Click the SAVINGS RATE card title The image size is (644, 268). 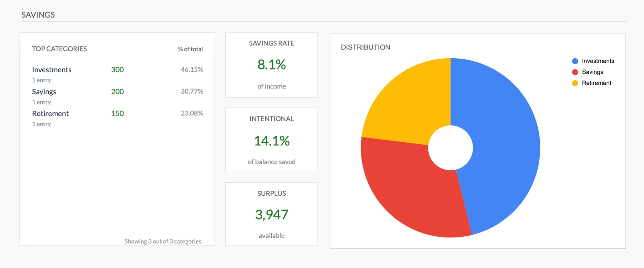click(x=272, y=43)
